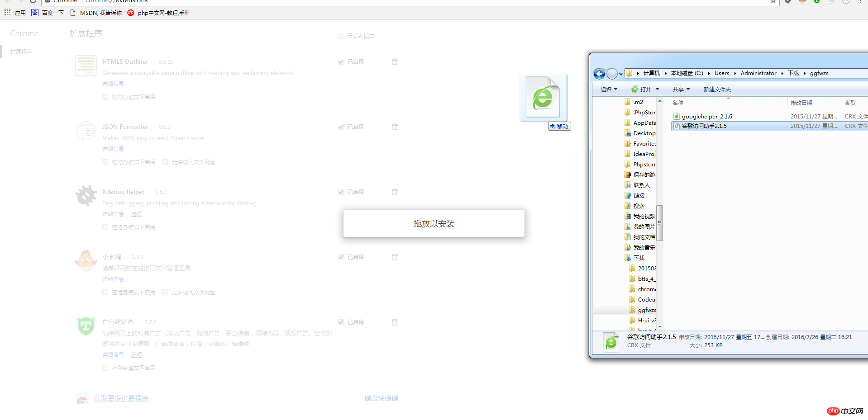Screen dimensions: 868x420
Task: Select the 联系人 folder in Explorer tree
Action: pos(637,185)
